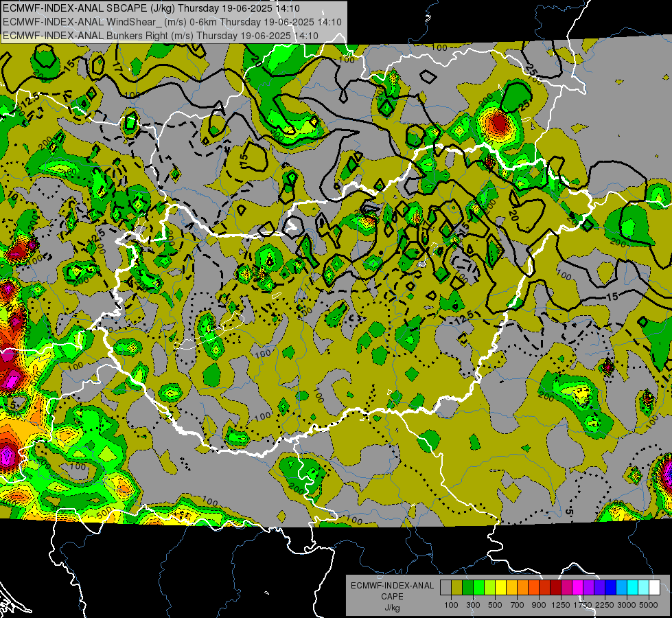This screenshot has height=618, width=672.
Task: Click the legend value 500
Action: tap(495, 605)
